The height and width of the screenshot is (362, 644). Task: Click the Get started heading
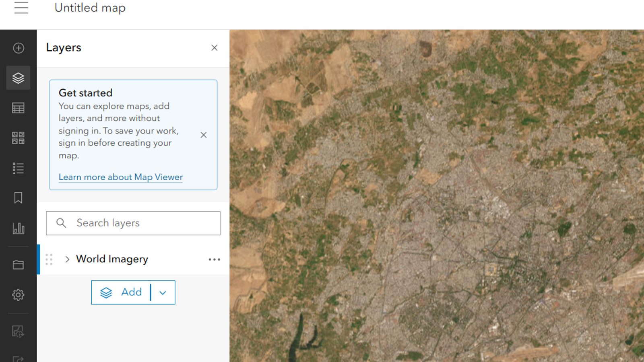pos(85,93)
